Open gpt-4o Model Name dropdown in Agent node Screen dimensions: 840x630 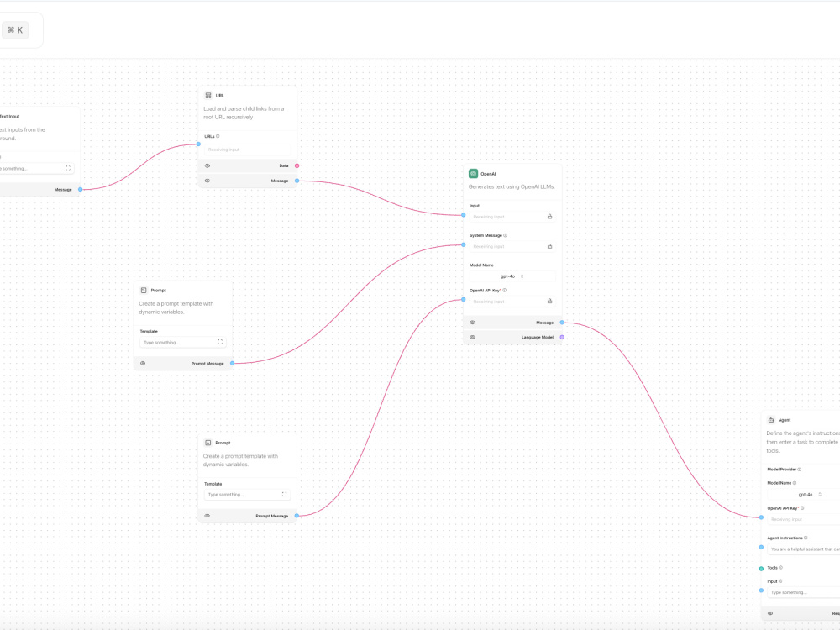804,495
